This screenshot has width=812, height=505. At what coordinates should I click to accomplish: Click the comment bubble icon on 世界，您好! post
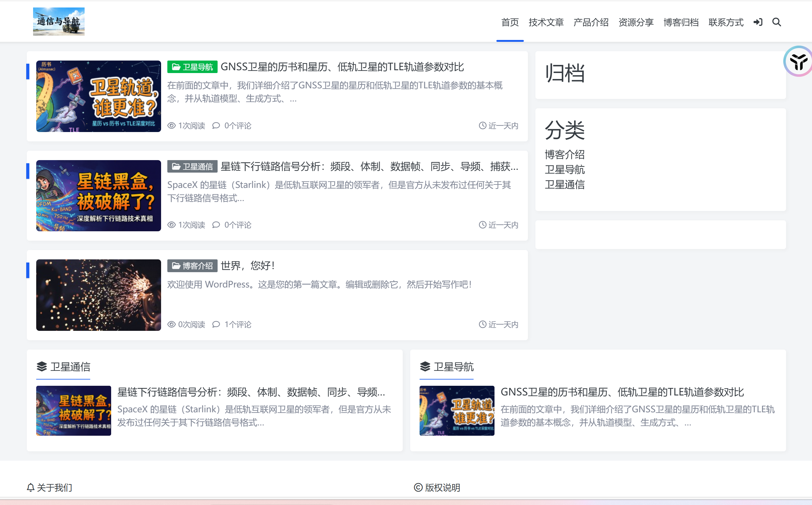click(216, 324)
